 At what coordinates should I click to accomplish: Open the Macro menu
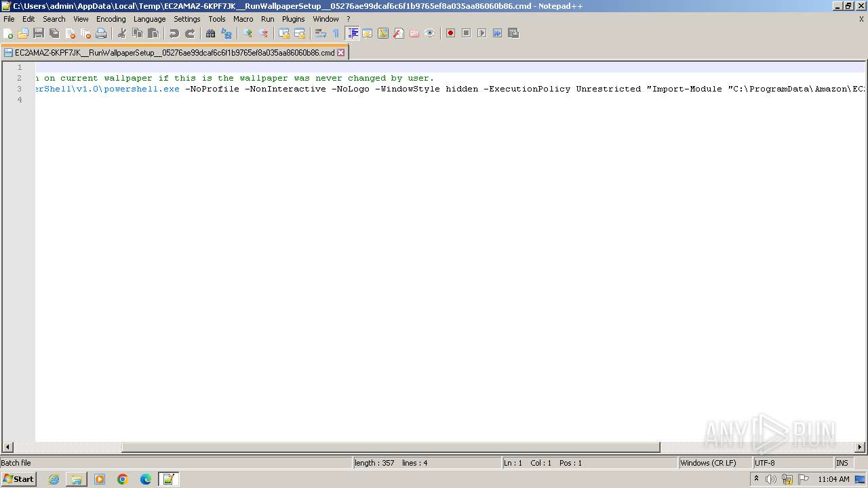243,19
